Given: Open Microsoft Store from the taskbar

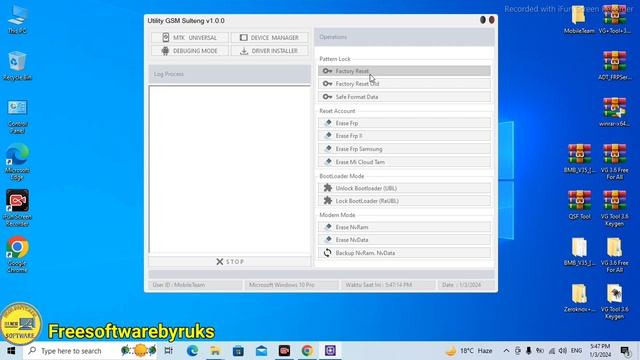Looking at the screenshot, I should click(238, 351).
